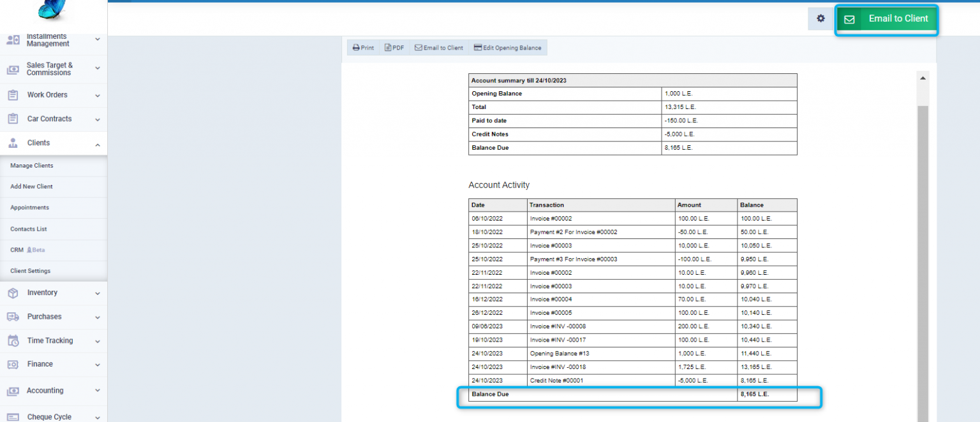Select the Print icon above the statement

(x=355, y=47)
